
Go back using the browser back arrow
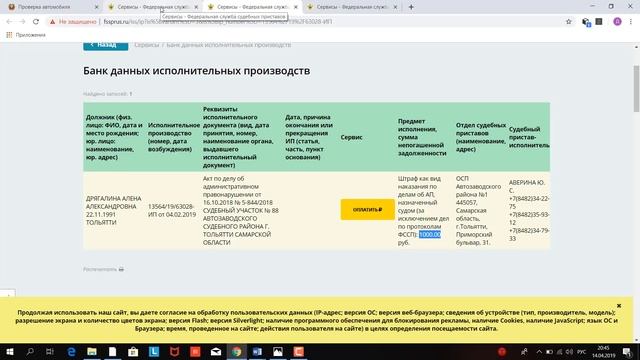[9, 22]
